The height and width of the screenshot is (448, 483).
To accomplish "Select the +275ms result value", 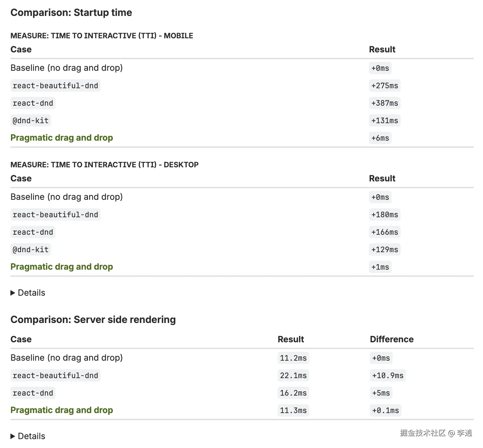I will coord(384,86).
